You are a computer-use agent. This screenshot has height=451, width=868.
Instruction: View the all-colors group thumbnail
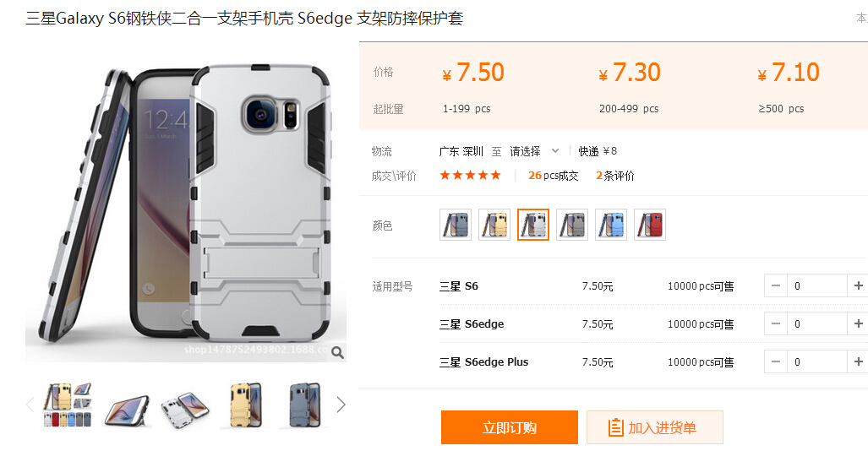tap(68, 405)
